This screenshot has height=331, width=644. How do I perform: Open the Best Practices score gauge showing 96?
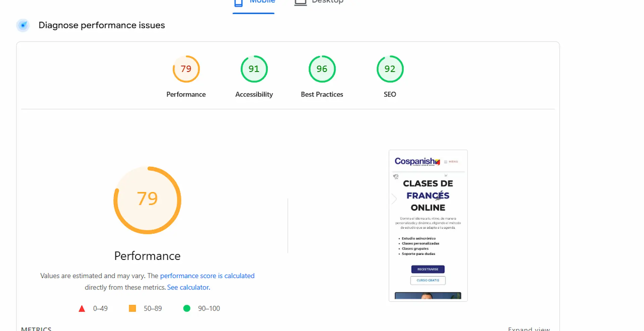322,69
